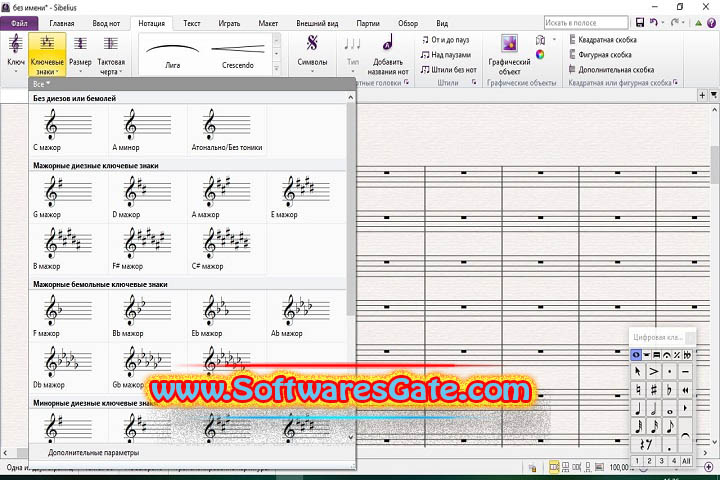Select voice 2 on the keypad
This screenshot has width=720, height=480.
(649, 461)
